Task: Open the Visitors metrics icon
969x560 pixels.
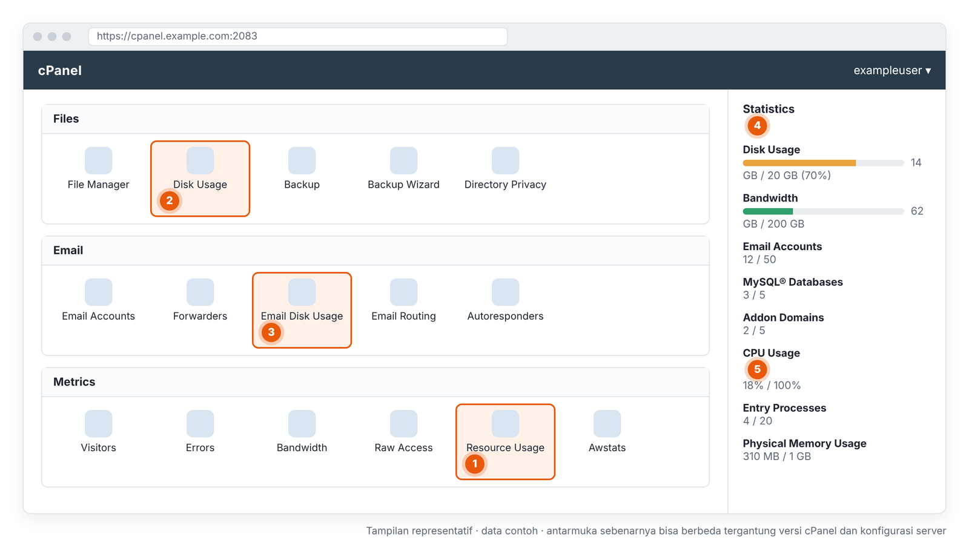Action: (98, 424)
